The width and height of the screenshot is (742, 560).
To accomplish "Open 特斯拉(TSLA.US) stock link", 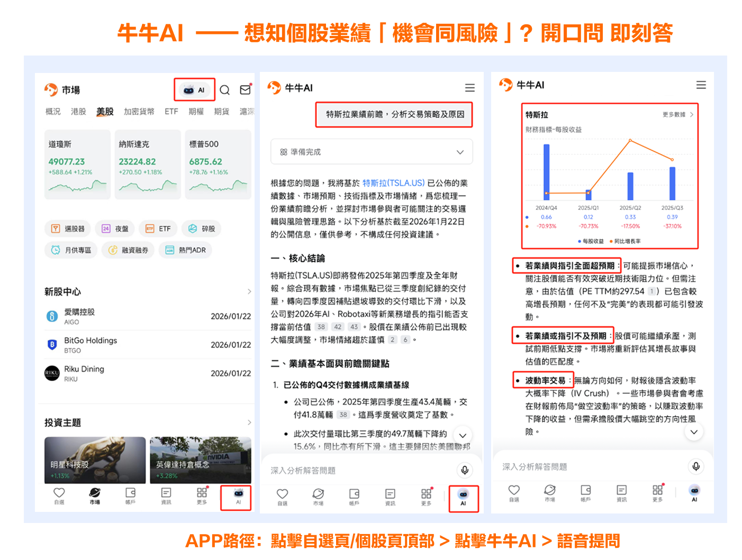I will click(x=393, y=183).
